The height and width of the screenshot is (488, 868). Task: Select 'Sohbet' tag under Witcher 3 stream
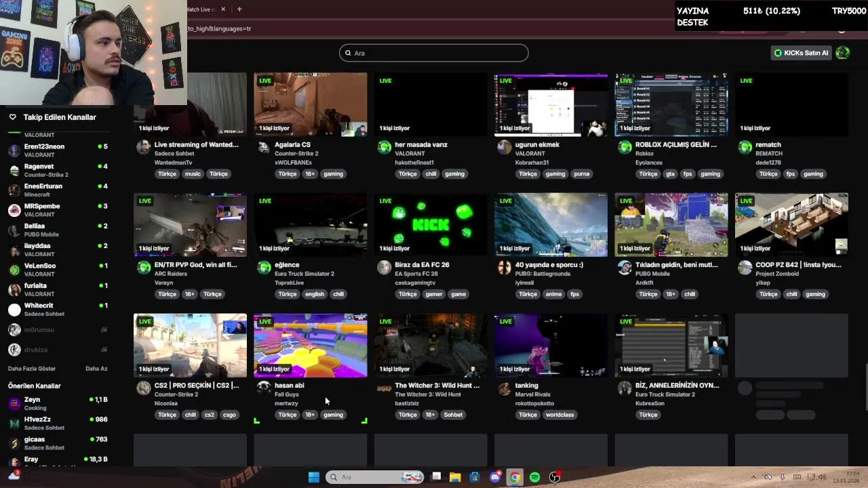click(x=453, y=415)
